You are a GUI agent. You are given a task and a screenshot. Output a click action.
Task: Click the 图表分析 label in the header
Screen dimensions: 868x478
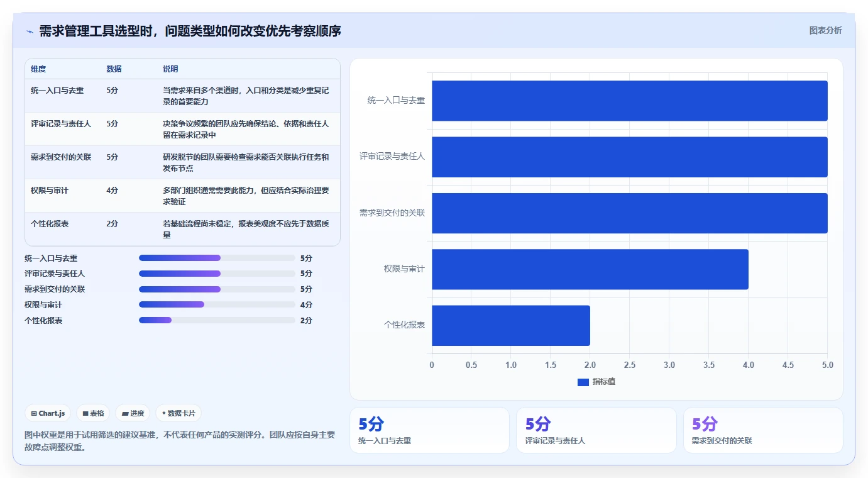pos(825,30)
